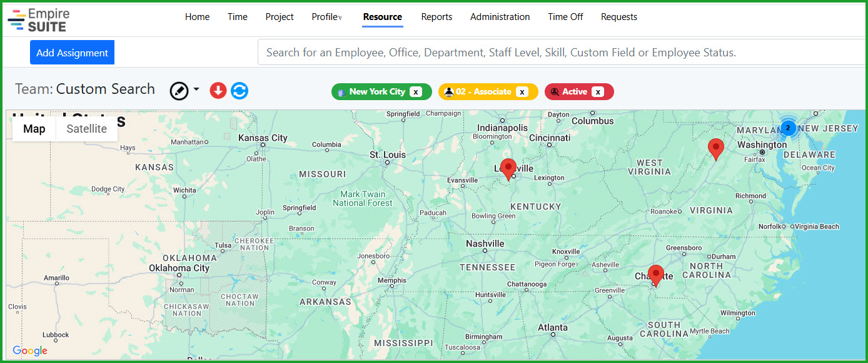Open the Administration menu
Image resolution: width=868 pixels, height=363 pixels.
click(500, 17)
